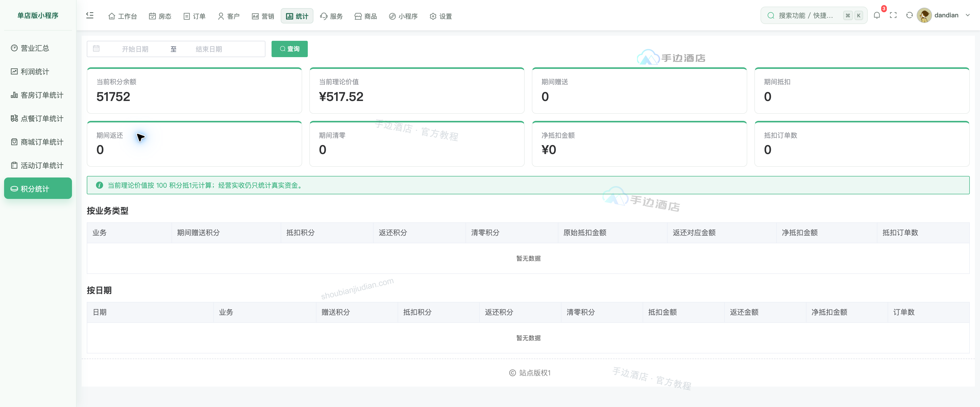Open 小程序 top menu

(403, 16)
